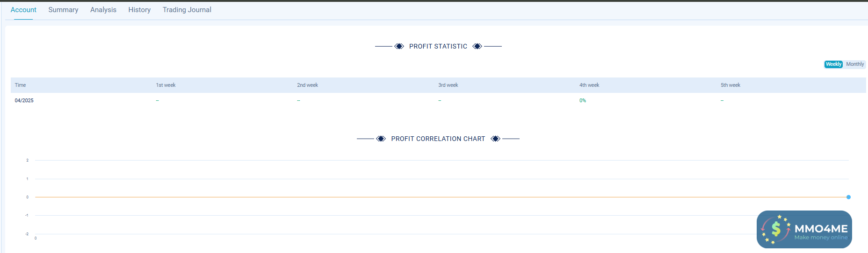868x253 pixels.
Task: Click the blue data point on the chart
Action: [848, 197]
